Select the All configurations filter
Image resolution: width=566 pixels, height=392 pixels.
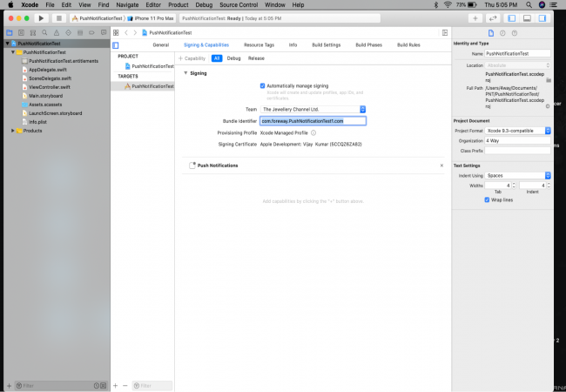coord(217,58)
